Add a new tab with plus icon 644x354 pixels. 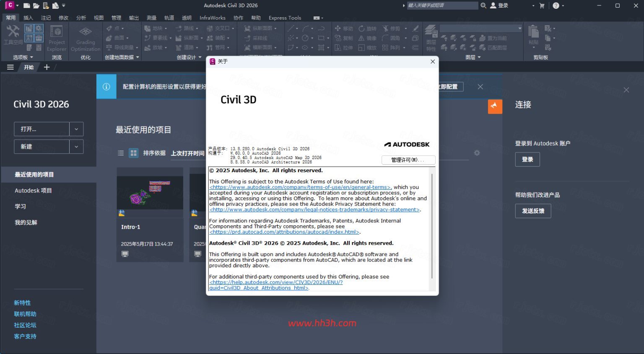coord(47,67)
